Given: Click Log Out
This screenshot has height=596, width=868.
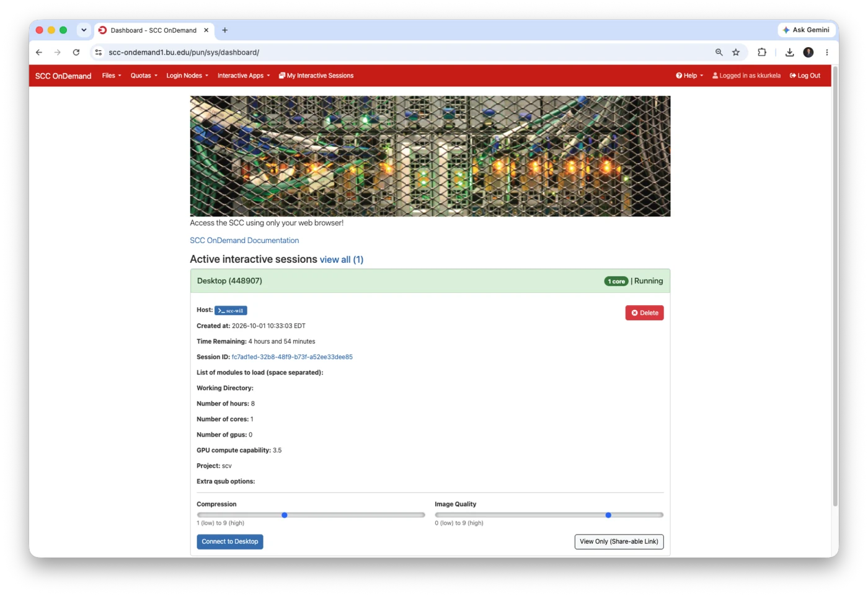Looking at the screenshot, I should pos(805,76).
